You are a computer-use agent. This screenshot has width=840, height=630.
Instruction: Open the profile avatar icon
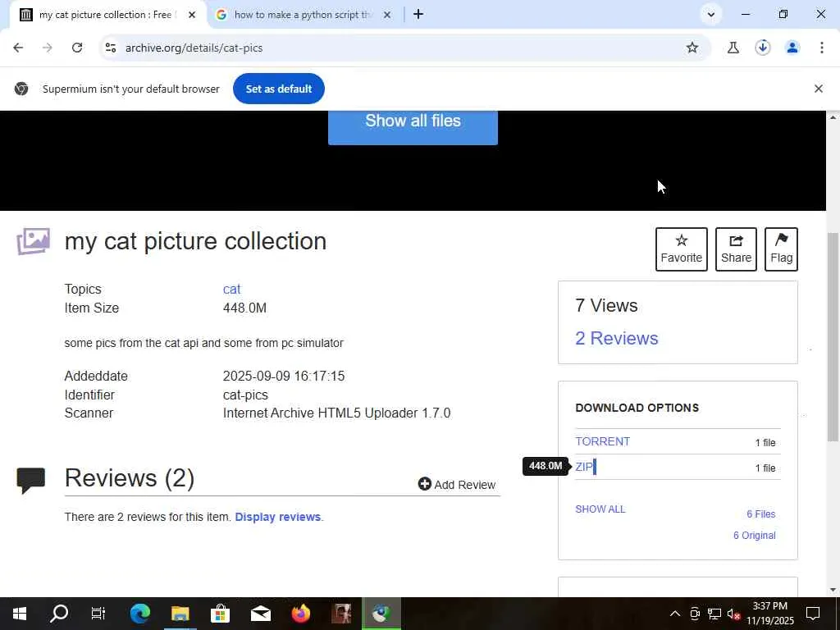[792, 48]
